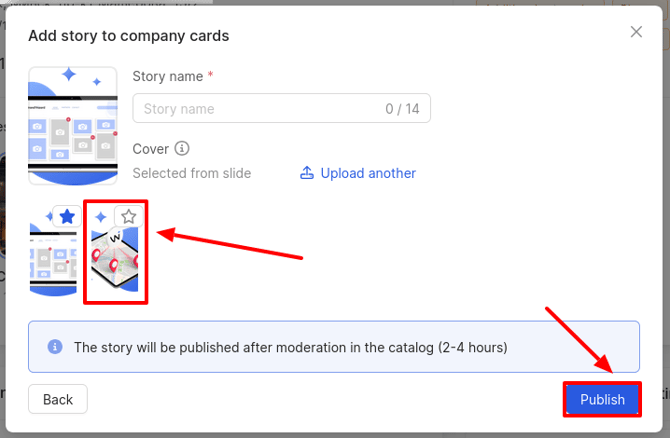Mark the map slide with the empty star
The height and width of the screenshot is (438, 670).
pyautogui.click(x=128, y=217)
